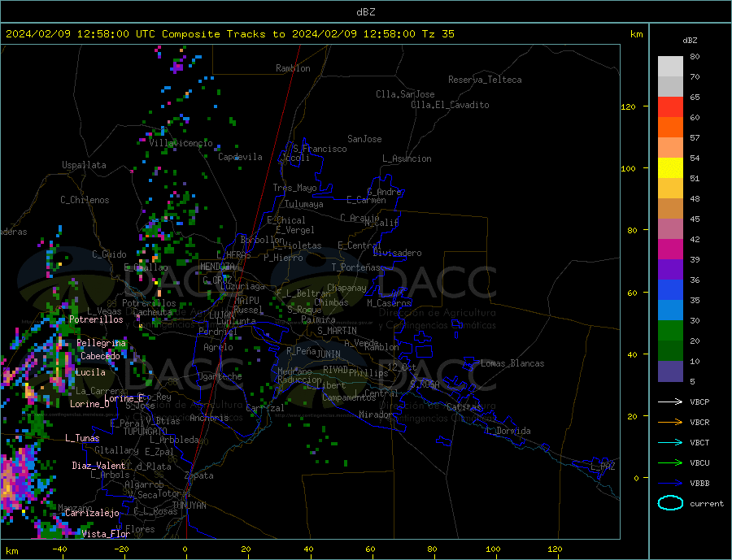The height and width of the screenshot is (560, 732).
Task: Click the Zapata map label
Action: [x=199, y=475]
